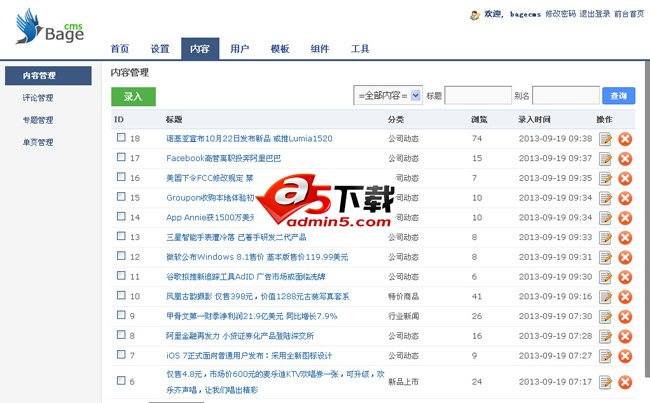Screen dimensions: 650x403
Task: Open edit icon for article ID 13
Action: click(605, 237)
